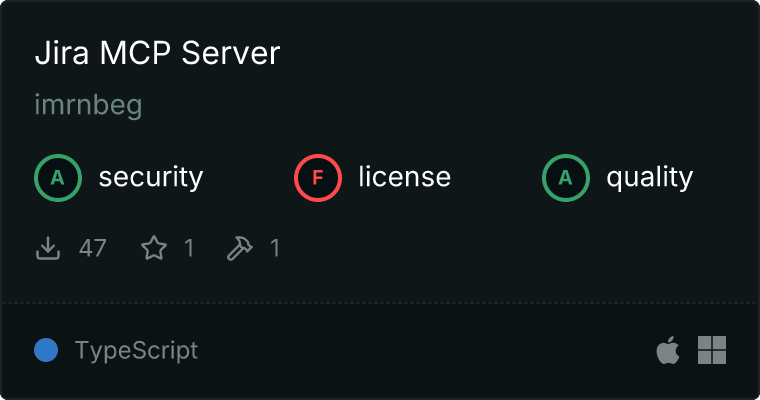Click the Windows platform icon

click(712, 350)
